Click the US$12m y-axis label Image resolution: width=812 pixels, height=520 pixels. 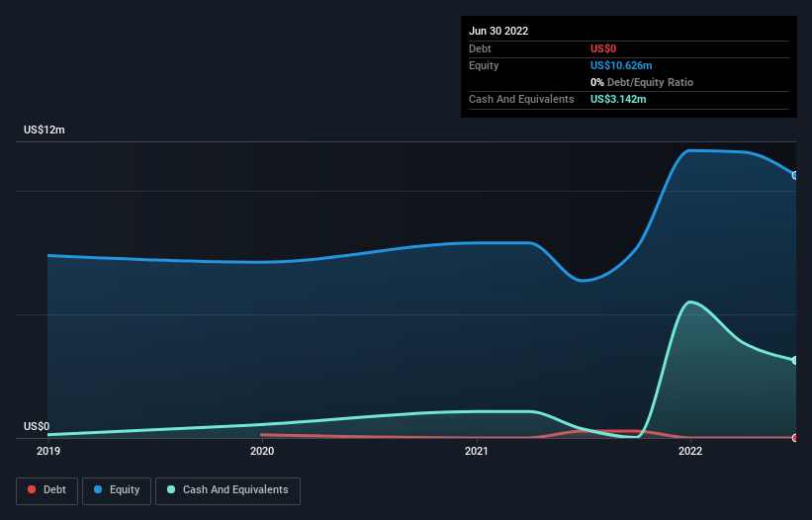click(x=45, y=130)
